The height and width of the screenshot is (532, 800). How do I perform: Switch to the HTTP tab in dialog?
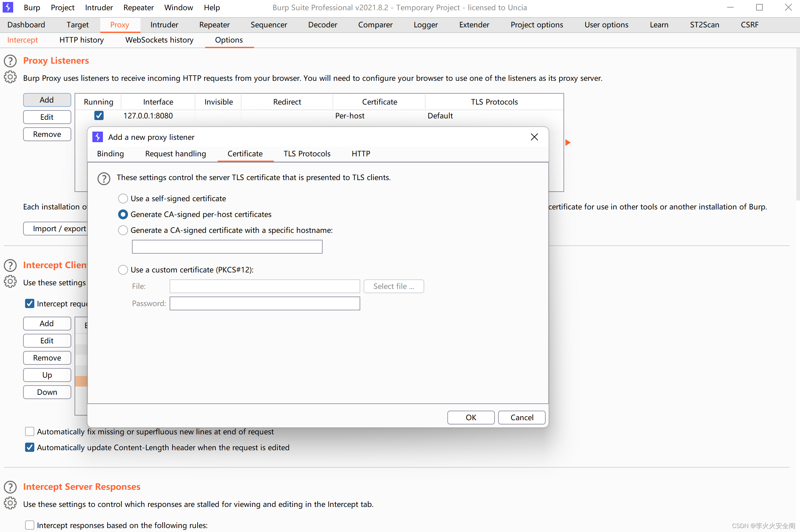[x=361, y=154]
